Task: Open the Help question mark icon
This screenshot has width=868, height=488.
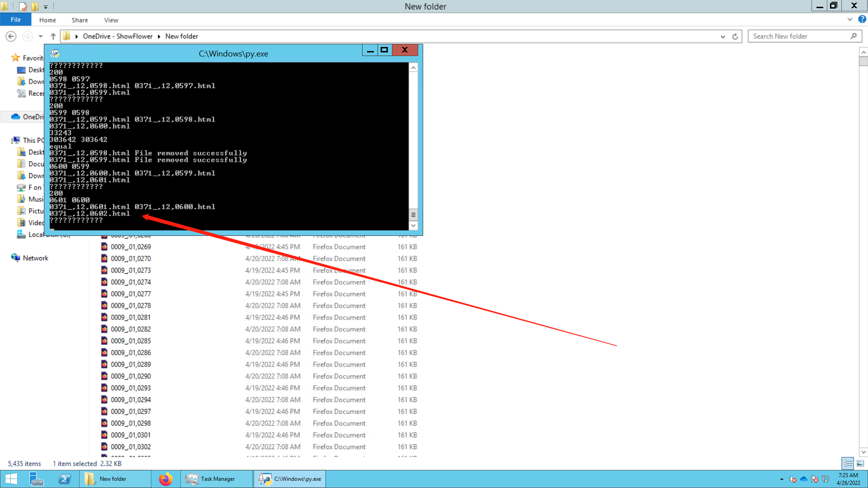Action: pyautogui.click(x=862, y=19)
